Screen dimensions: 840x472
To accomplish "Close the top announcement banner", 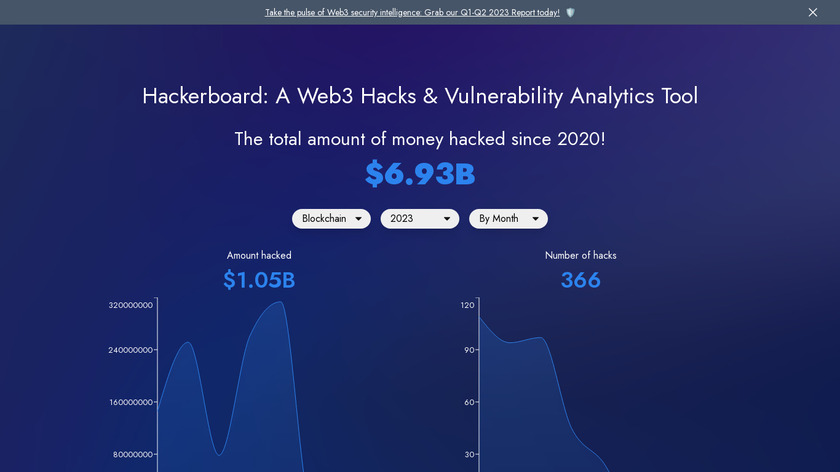I will click(x=813, y=12).
